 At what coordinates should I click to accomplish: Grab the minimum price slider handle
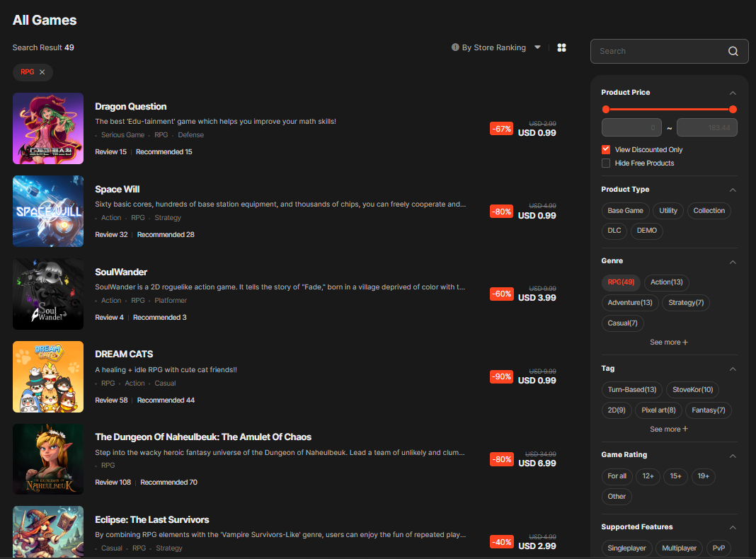pos(606,110)
